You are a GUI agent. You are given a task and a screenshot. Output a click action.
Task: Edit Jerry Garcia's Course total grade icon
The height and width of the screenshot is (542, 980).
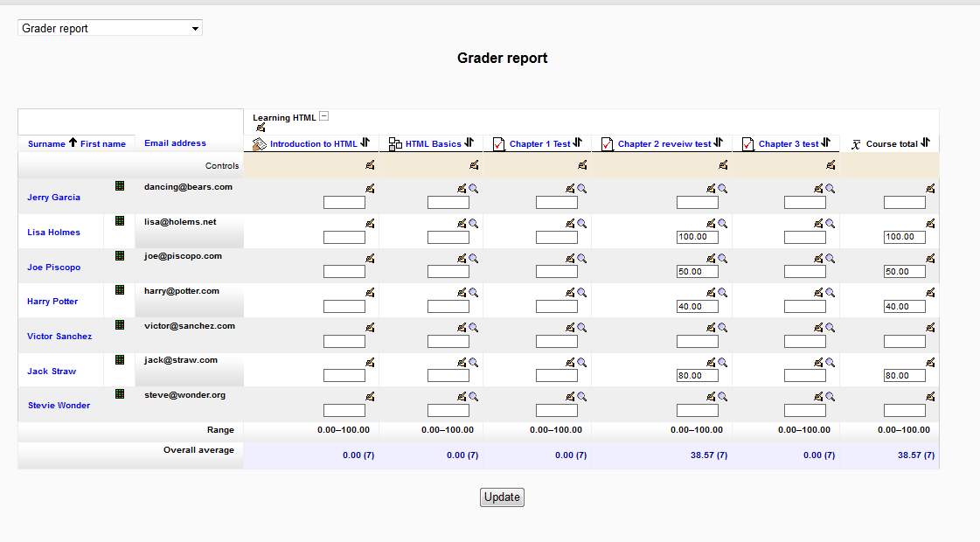coord(930,188)
